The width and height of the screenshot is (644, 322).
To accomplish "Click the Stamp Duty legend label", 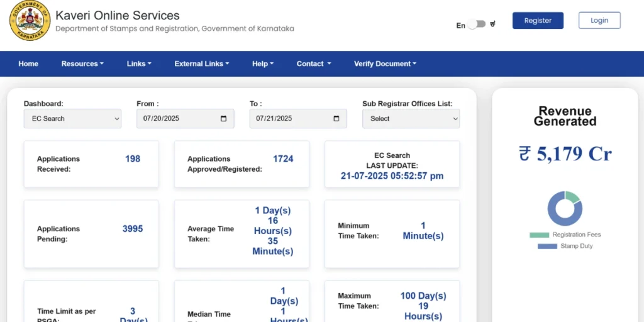I will (x=577, y=247).
